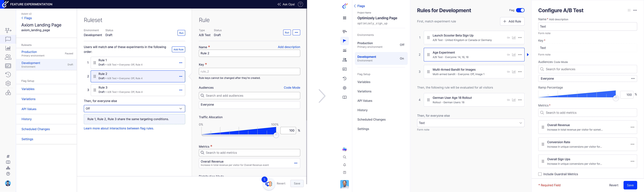Image resolution: width=644 pixels, height=192 pixels.
Task: View results chart for Launch Scooter Beta Sign Up
Action: [x=514, y=38]
